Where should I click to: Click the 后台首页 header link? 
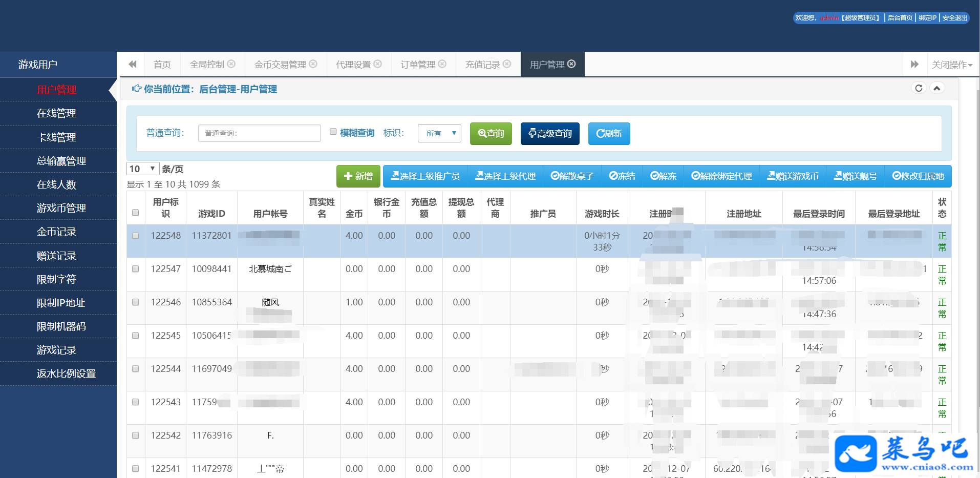point(900,18)
